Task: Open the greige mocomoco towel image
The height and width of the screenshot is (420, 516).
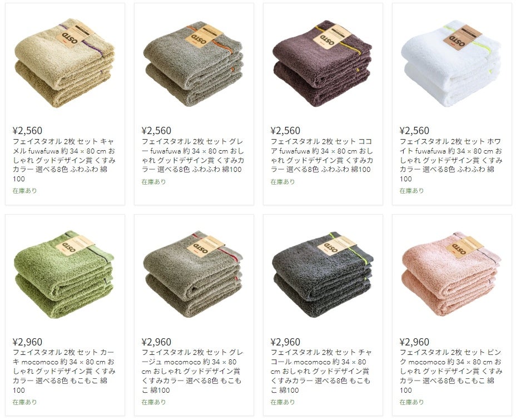Action: (x=193, y=274)
